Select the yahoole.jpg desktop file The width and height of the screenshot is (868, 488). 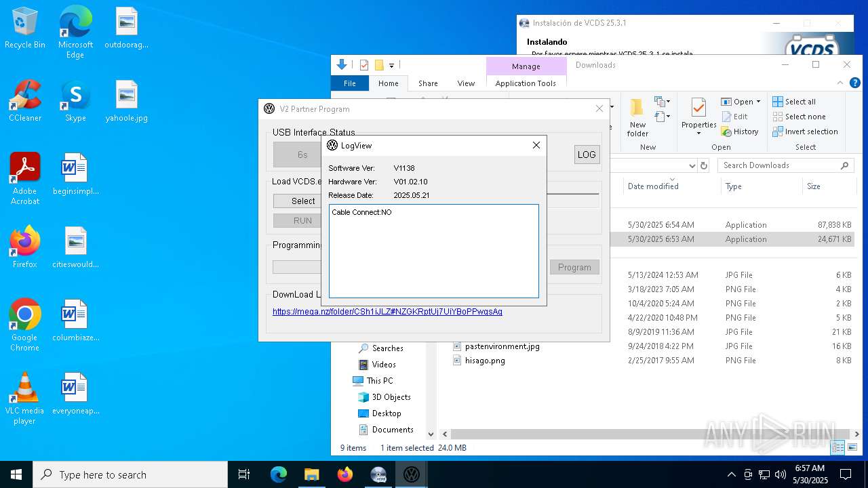[x=126, y=101]
